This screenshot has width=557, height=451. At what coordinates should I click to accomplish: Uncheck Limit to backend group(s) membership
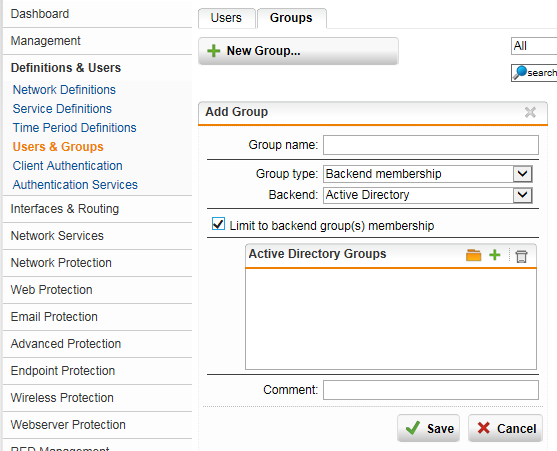pos(218,224)
